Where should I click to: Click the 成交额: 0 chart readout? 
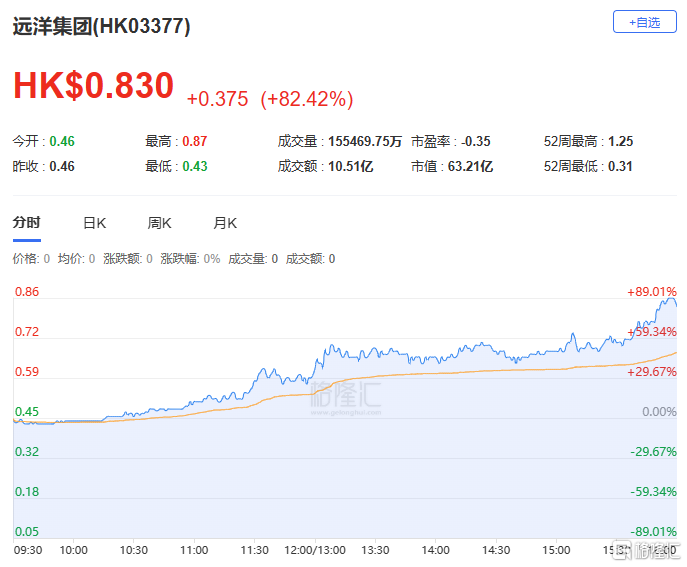310,259
